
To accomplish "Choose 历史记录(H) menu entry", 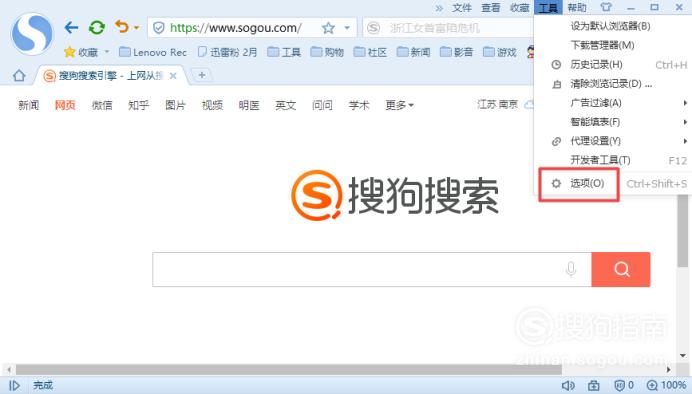I will pyautogui.click(x=613, y=64).
